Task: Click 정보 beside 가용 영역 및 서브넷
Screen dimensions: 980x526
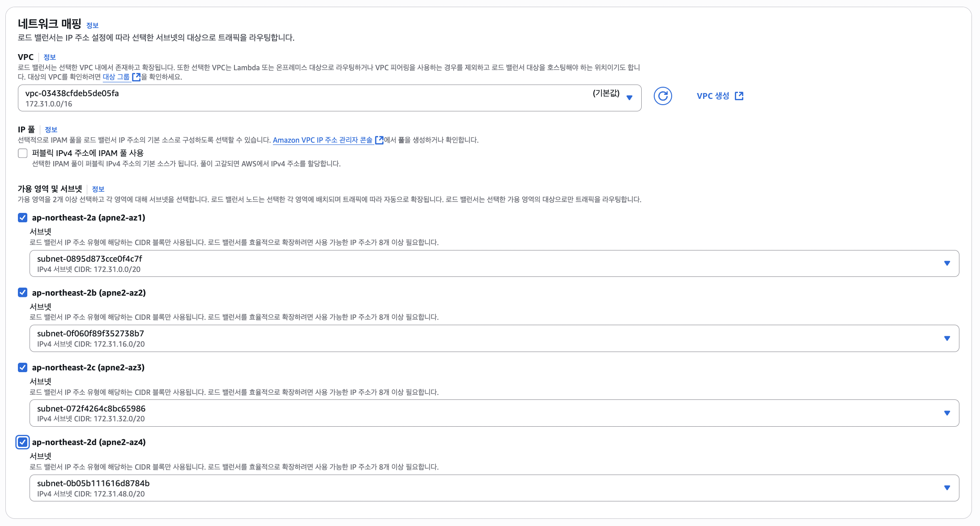Action: [98, 189]
